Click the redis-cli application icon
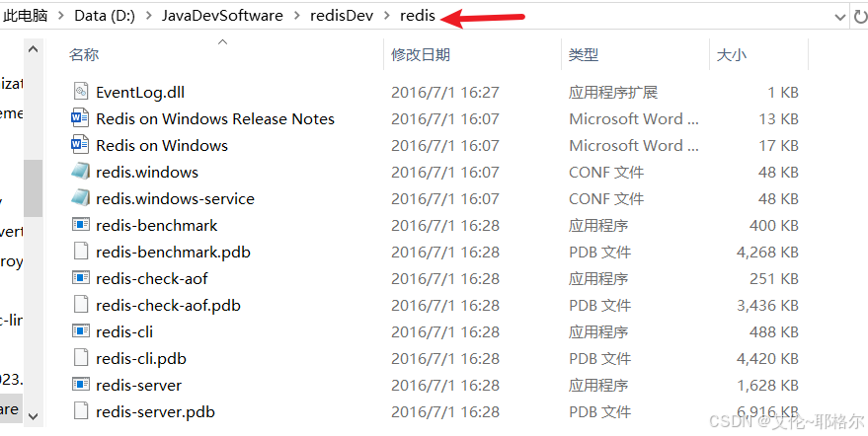Screen dimensions: 868x436 (x=81, y=330)
